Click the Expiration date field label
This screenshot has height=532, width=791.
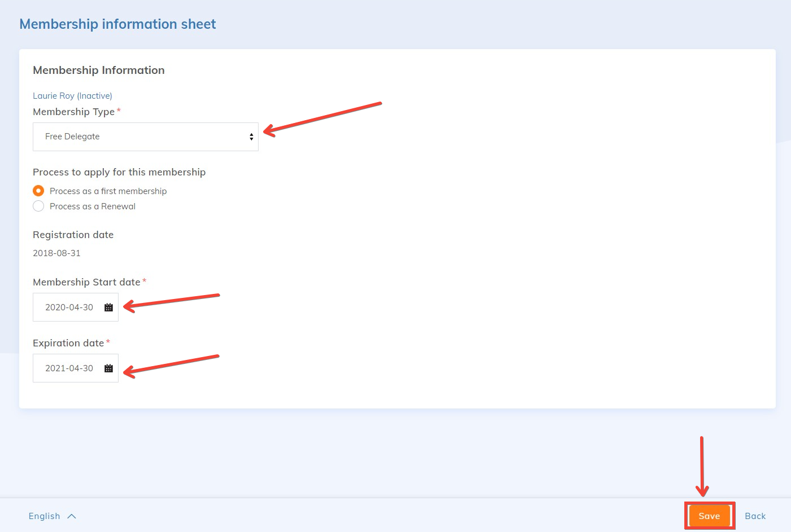pos(68,343)
